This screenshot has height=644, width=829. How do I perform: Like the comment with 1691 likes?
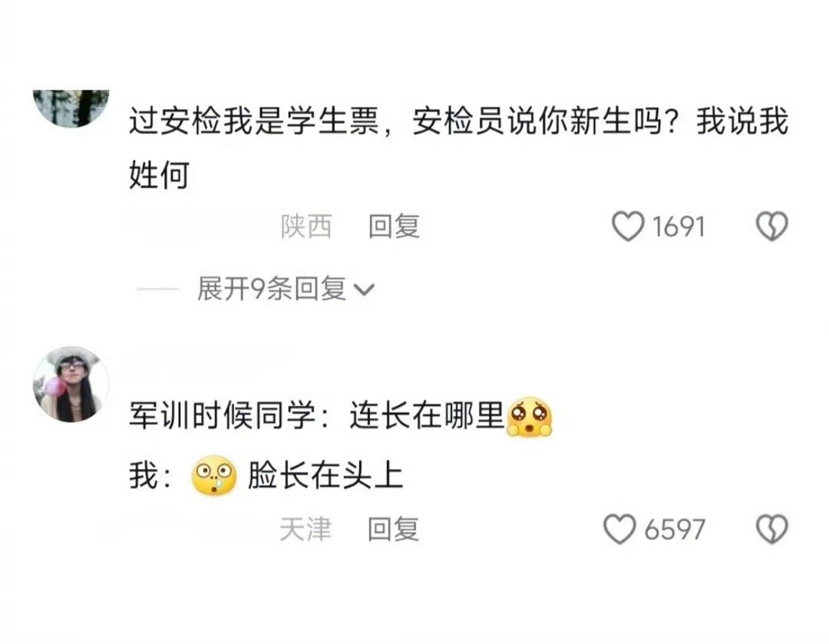(628, 226)
